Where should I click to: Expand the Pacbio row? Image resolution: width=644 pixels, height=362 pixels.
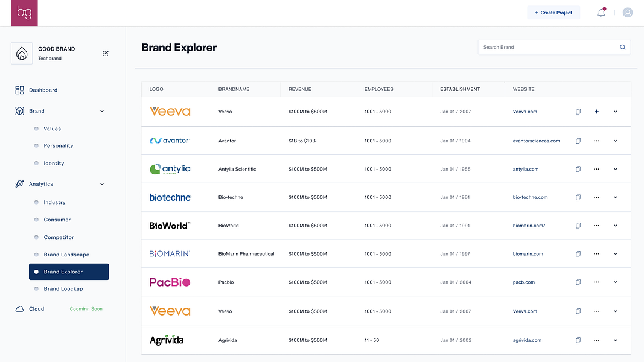pos(615,282)
